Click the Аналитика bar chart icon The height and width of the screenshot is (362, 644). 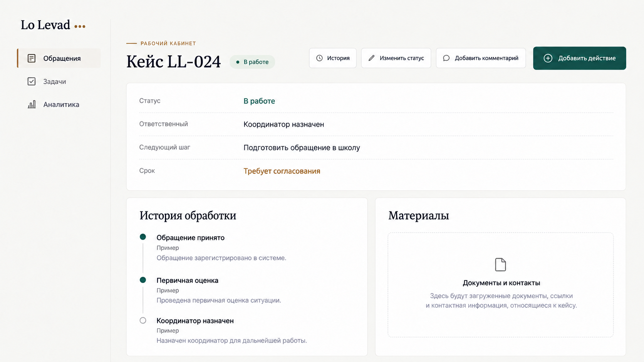tap(32, 104)
